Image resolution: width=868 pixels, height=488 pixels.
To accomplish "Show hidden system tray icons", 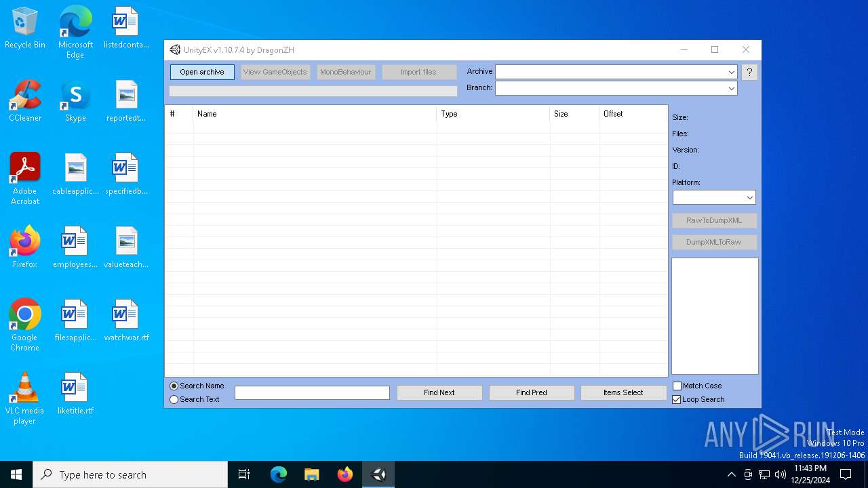I will (x=731, y=474).
